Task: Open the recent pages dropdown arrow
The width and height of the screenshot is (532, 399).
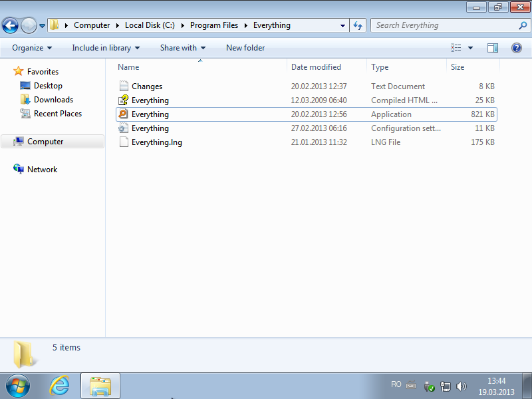Action: point(42,26)
